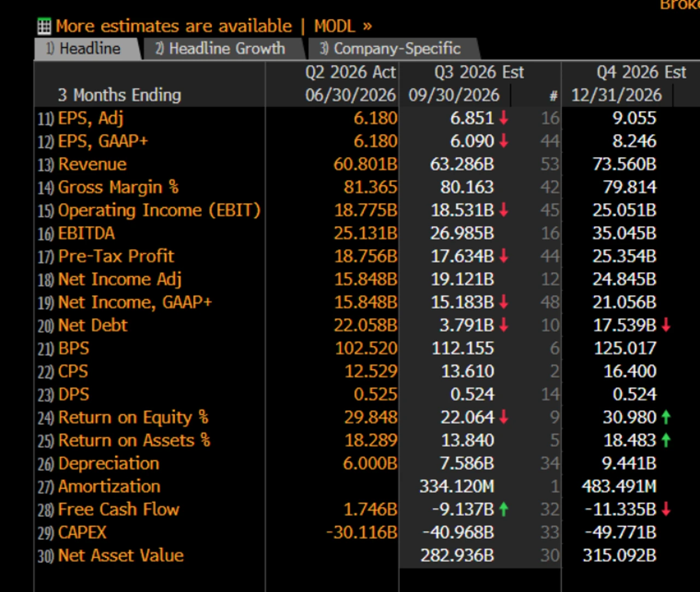Click the 63.286B revenue estimate cell
This screenshot has height=592, width=700.
point(462,164)
